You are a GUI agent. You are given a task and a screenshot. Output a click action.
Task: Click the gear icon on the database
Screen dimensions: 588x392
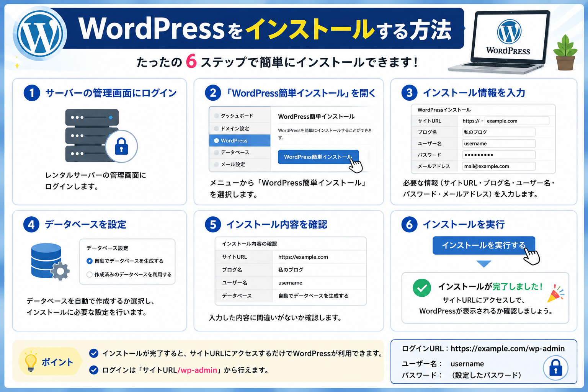pos(60,271)
